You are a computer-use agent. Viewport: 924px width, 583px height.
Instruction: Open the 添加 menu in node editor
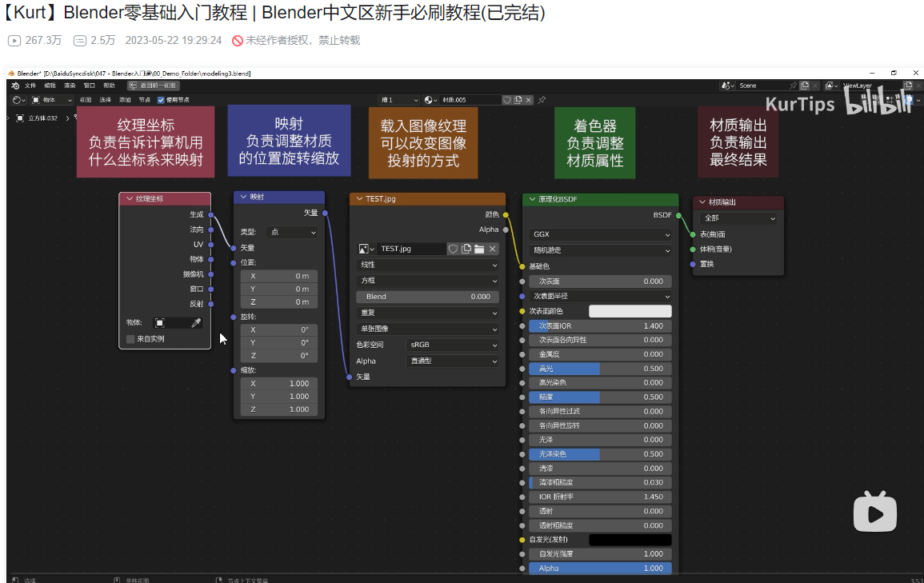point(125,100)
